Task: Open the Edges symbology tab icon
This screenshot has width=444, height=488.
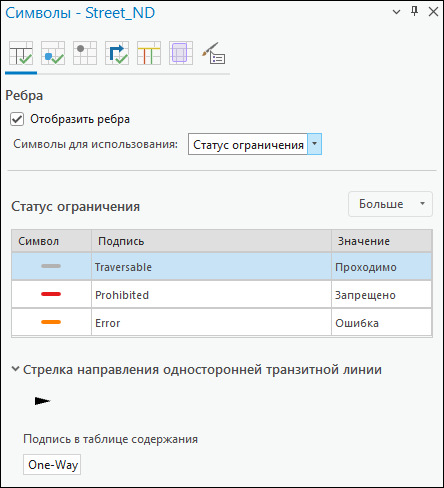Action: pos(21,53)
